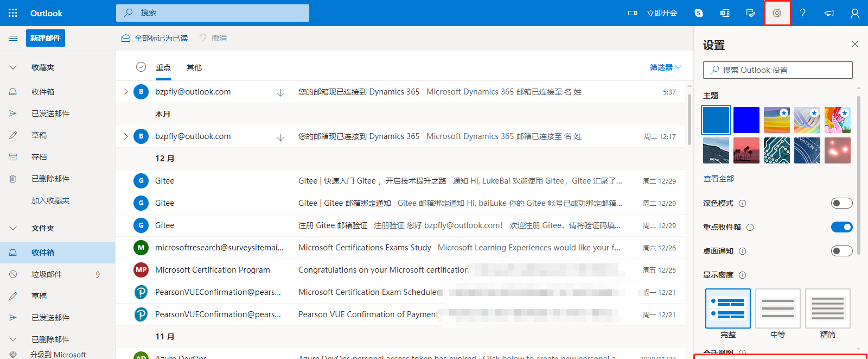The width and height of the screenshot is (868, 359).
Task: Click the feedback megaphone icon
Action: click(829, 13)
